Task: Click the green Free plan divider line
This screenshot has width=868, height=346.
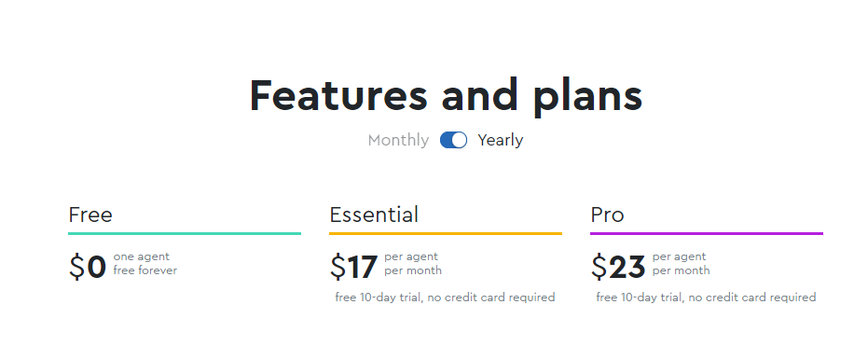Action: pyautogui.click(x=185, y=233)
